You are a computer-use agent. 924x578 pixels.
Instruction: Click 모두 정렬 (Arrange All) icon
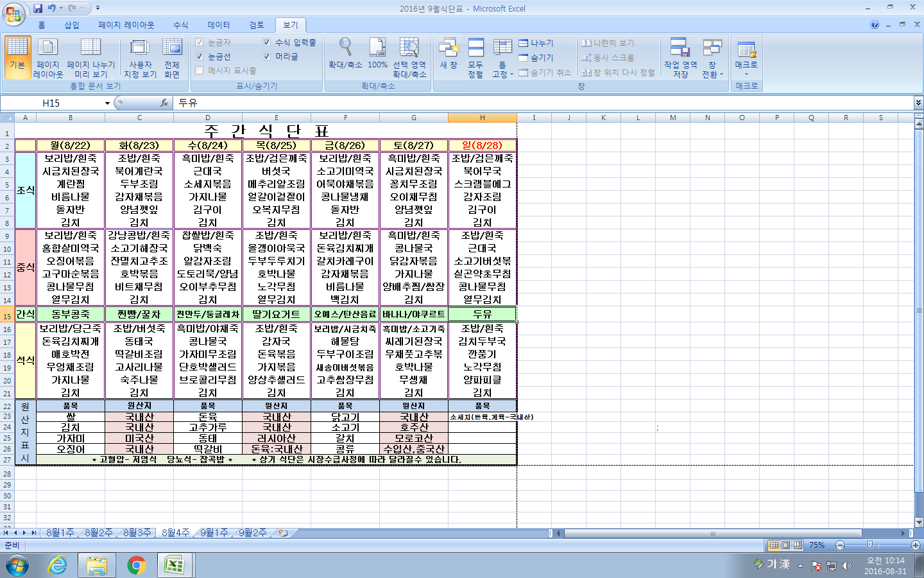point(475,55)
